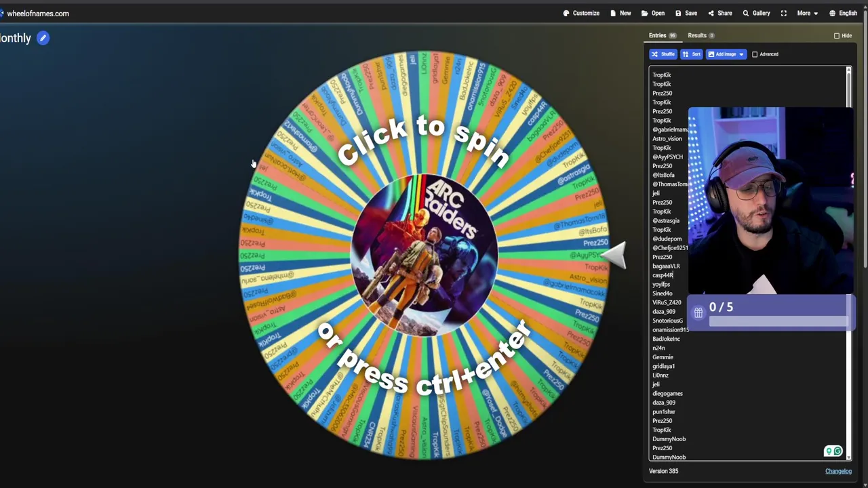
Task: Share the wheel via Share button
Action: pyautogui.click(x=719, y=13)
